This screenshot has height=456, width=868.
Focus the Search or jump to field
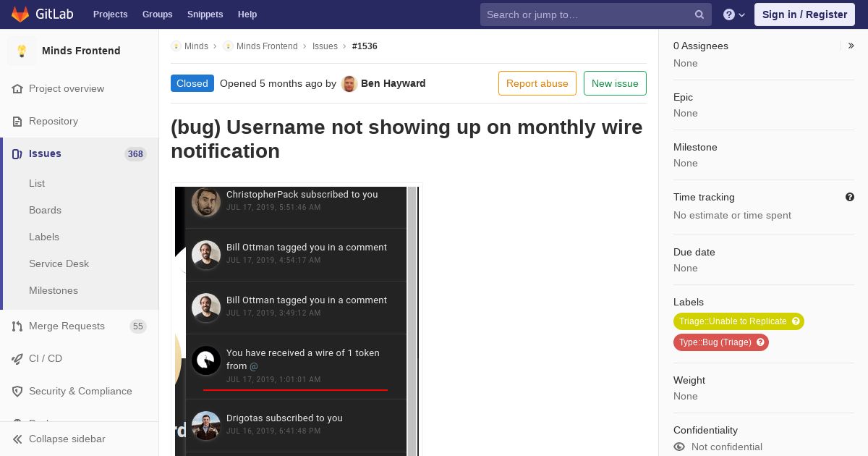(596, 14)
